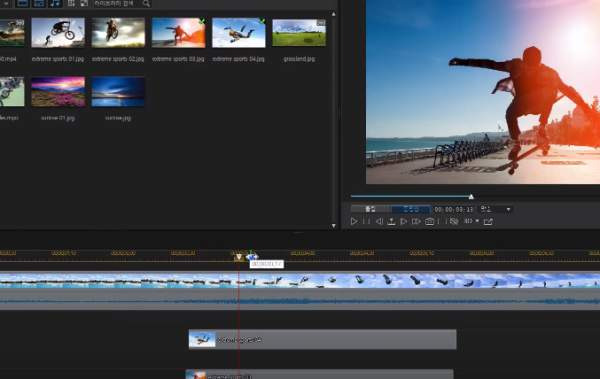The width and height of the screenshot is (600, 379).
Task: Click the undock preview window icon
Action: [488, 221]
